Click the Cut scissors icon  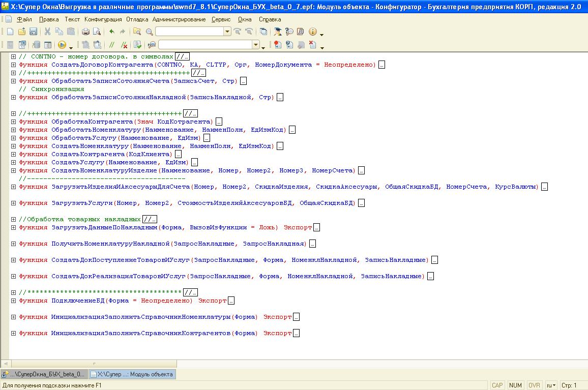pyautogui.click(x=47, y=32)
